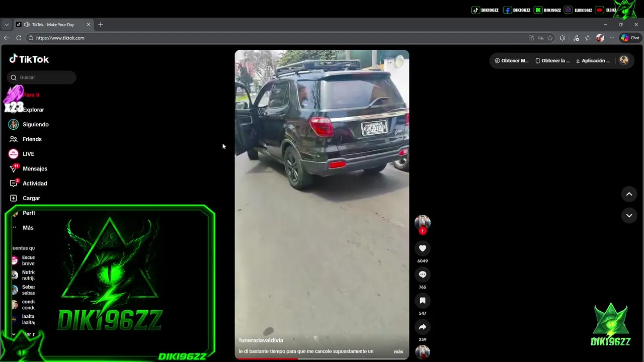Screen dimensions: 644x362
Task: Click the TikTok logo
Action: coord(29,59)
